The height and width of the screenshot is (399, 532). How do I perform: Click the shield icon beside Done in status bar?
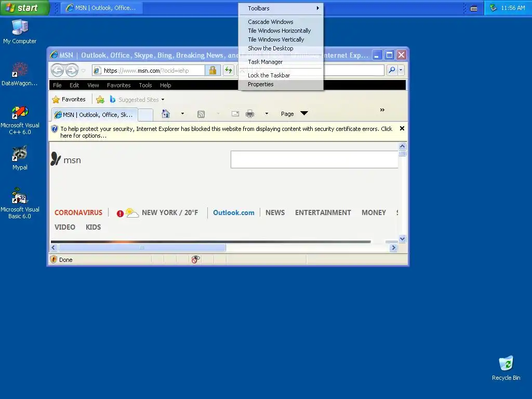(54, 260)
